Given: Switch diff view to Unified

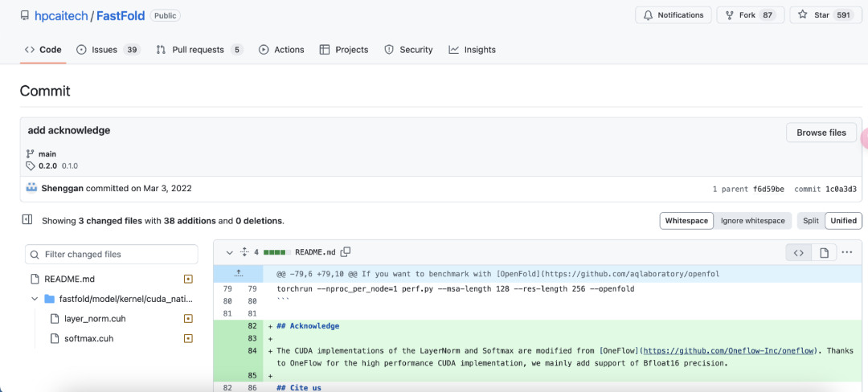Looking at the screenshot, I should click(844, 221).
